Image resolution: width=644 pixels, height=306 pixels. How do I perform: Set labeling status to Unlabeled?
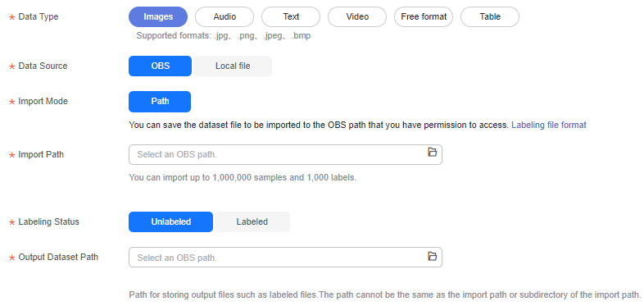[x=171, y=222]
